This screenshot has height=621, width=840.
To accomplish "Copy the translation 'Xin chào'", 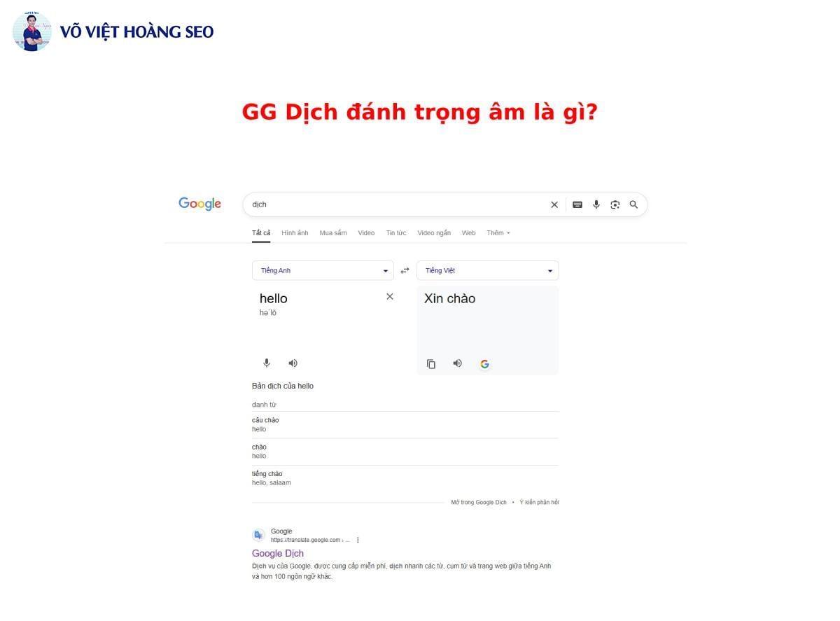I will pos(431,363).
